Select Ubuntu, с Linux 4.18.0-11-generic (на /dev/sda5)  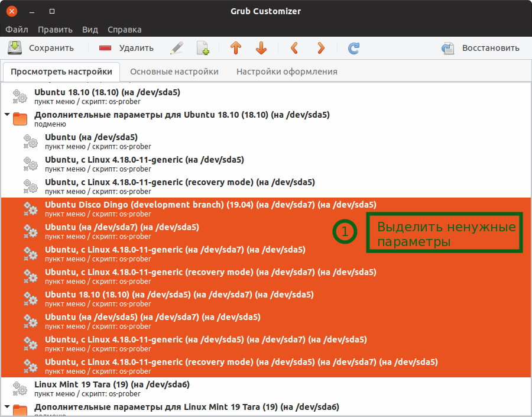266,164
